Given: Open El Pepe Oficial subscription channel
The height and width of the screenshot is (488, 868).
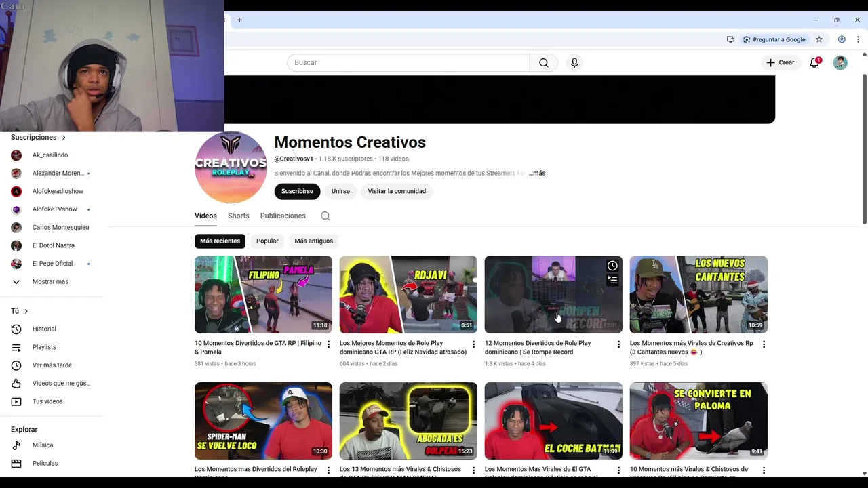Looking at the screenshot, I should pos(52,264).
